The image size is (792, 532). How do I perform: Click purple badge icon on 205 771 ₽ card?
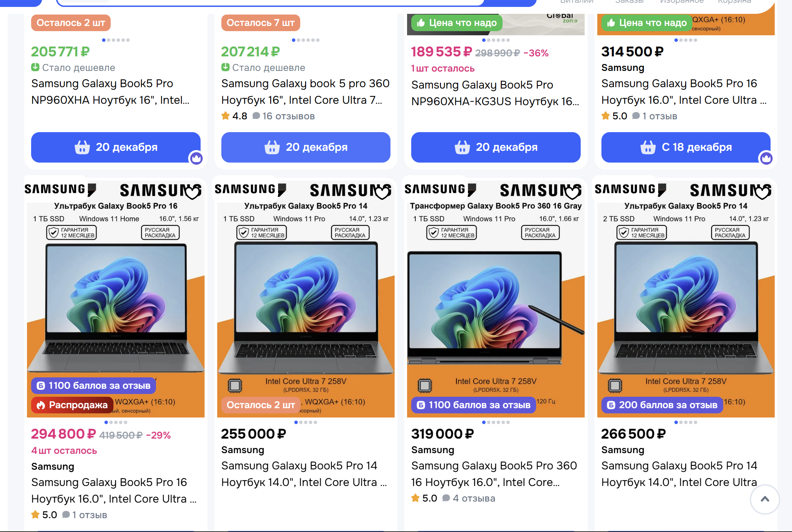point(196,158)
